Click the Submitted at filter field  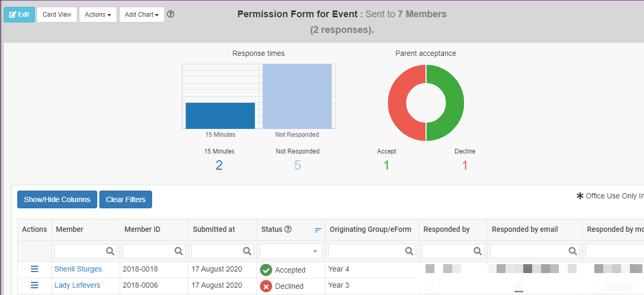tap(217, 251)
